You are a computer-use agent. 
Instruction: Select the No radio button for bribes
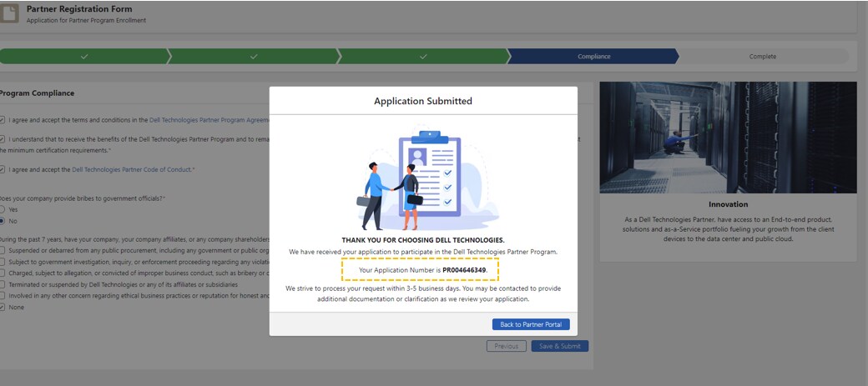[3, 221]
